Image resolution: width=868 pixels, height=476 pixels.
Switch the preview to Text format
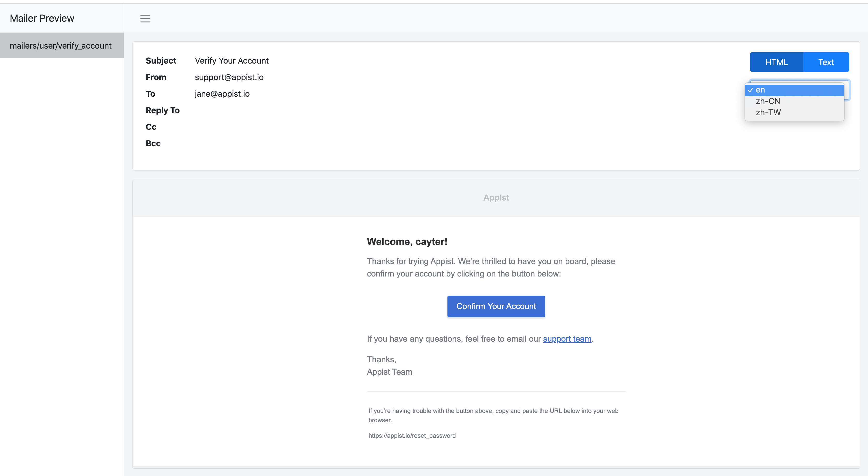coord(826,62)
